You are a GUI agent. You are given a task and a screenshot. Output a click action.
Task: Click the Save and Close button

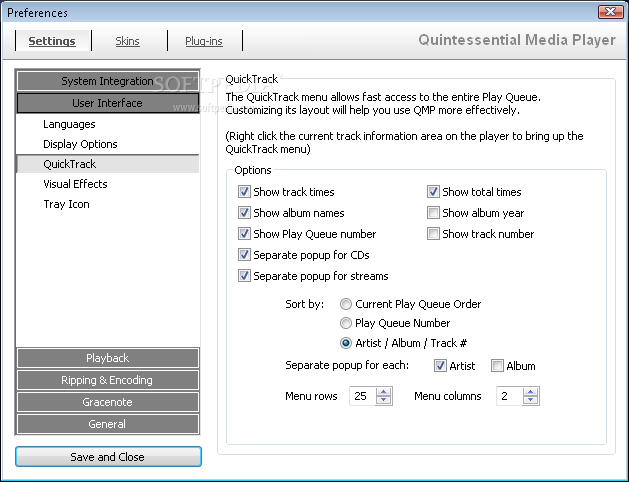[x=108, y=457]
